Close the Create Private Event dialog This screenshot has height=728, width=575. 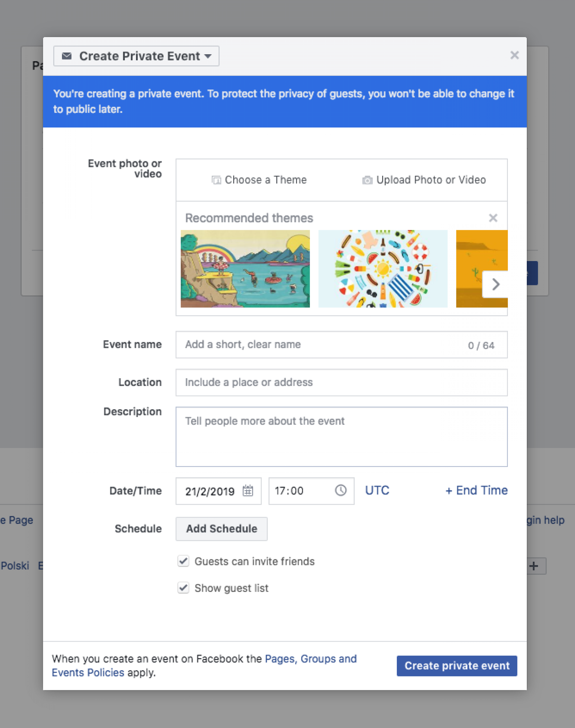point(514,55)
